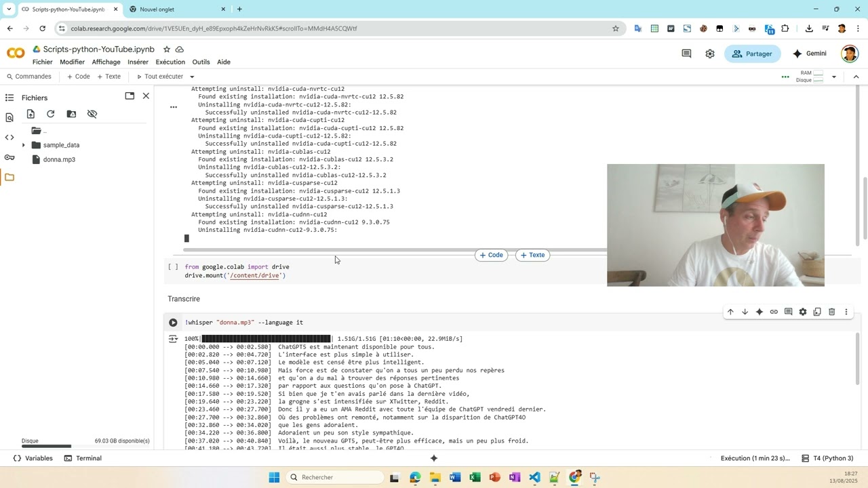The image size is (868, 488).
Task: Refresh the Fichiers file list
Action: tap(51, 115)
